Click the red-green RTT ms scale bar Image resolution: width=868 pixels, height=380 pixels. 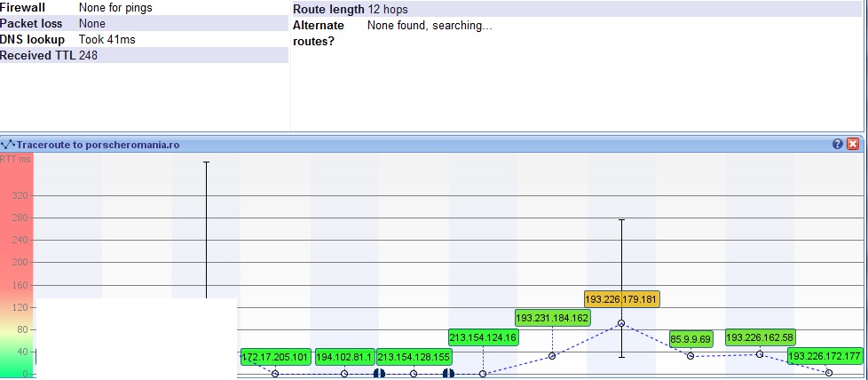tap(16, 266)
